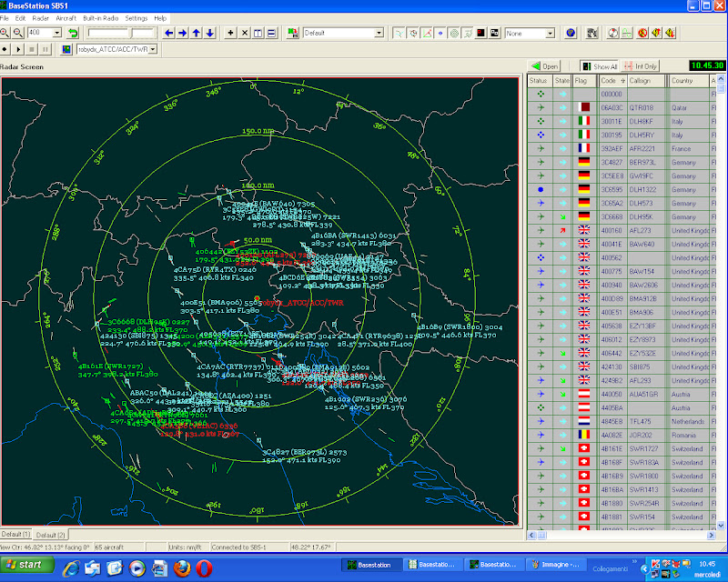Select the zoom-in magnifier tool
This screenshot has height=582, width=728.
[x=7, y=32]
